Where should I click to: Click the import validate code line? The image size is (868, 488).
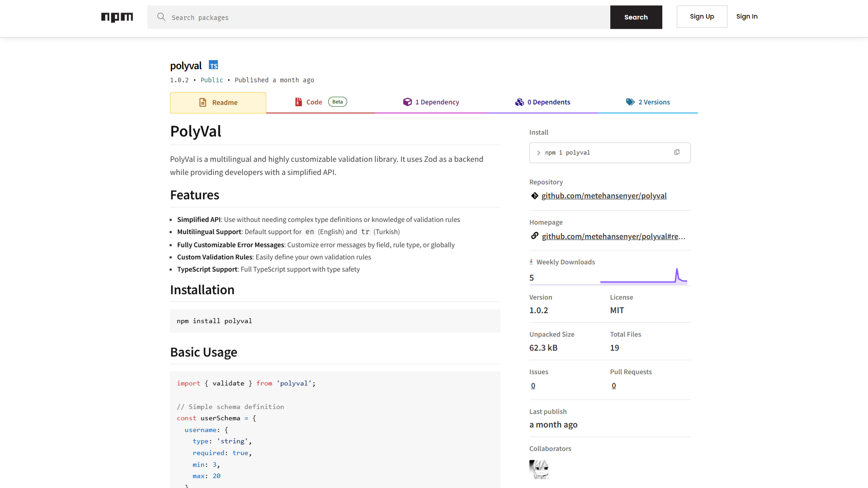pyautogui.click(x=246, y=383)
